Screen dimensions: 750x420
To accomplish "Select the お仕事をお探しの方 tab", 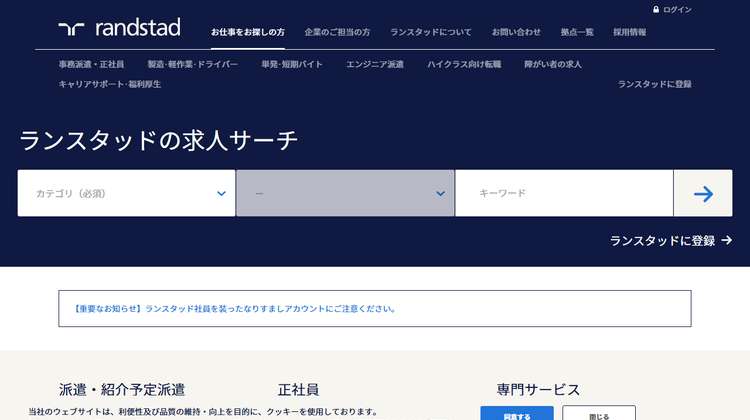I will [247, 32].
